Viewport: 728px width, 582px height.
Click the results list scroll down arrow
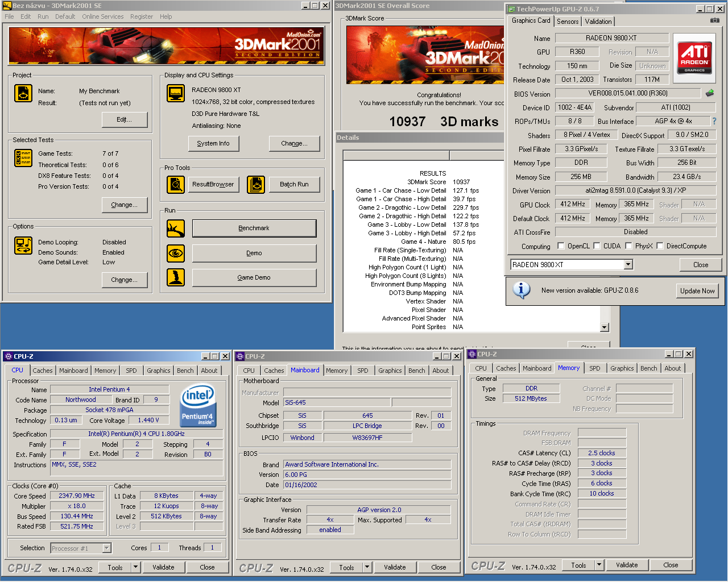(x=605, y=327)
